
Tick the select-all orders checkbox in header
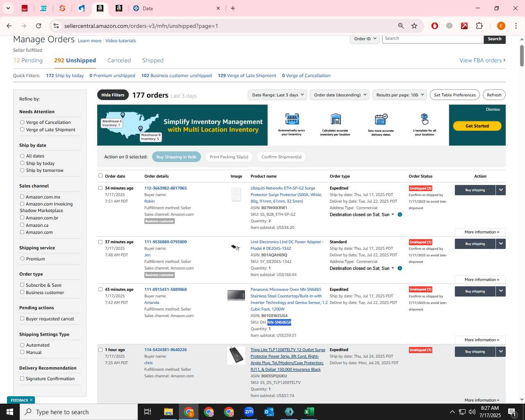[100, 176]
